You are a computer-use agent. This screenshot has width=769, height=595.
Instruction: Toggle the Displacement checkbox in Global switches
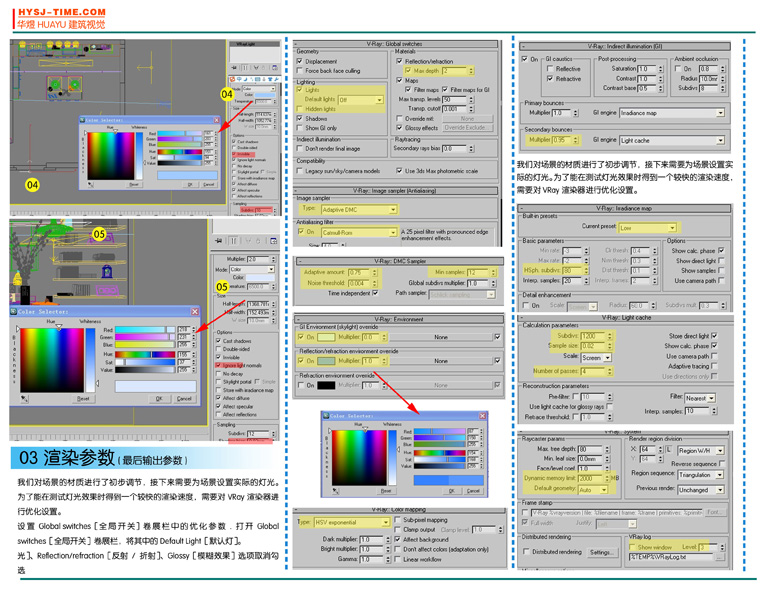[301, 61]
